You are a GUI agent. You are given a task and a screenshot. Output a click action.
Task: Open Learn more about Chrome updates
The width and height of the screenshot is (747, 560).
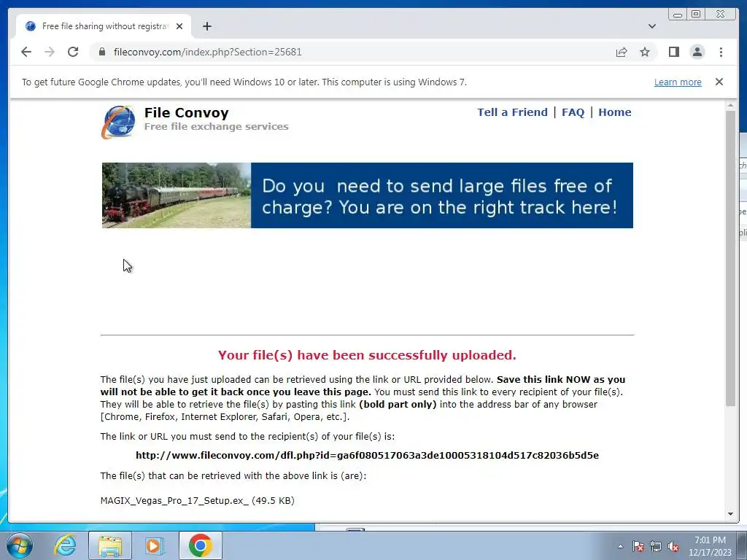point(678,82)
